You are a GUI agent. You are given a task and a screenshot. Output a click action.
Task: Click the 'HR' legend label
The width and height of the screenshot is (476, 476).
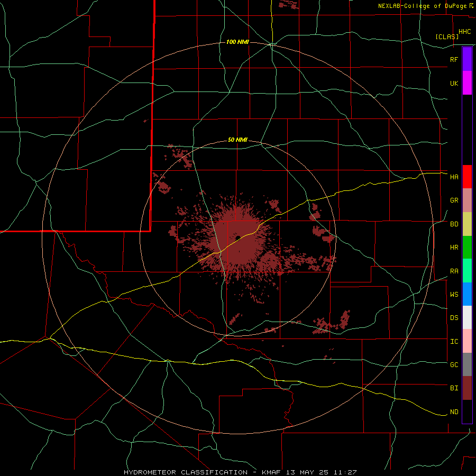(x=454, y=248)
